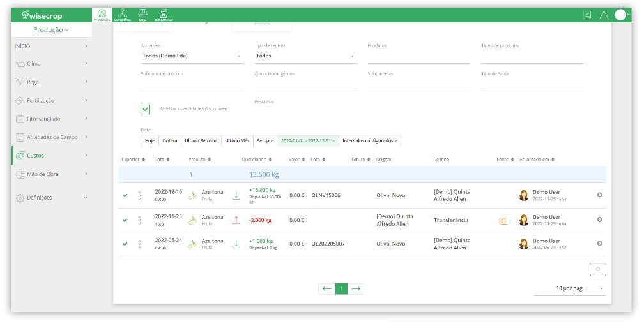644x326 pixels.
Task: Click the orange source icon on the Transferência row
Action: point(503,220)
